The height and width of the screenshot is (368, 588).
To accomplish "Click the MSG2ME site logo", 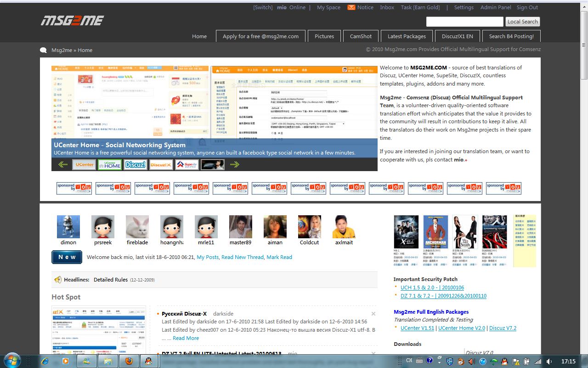I will click(72, 20).
